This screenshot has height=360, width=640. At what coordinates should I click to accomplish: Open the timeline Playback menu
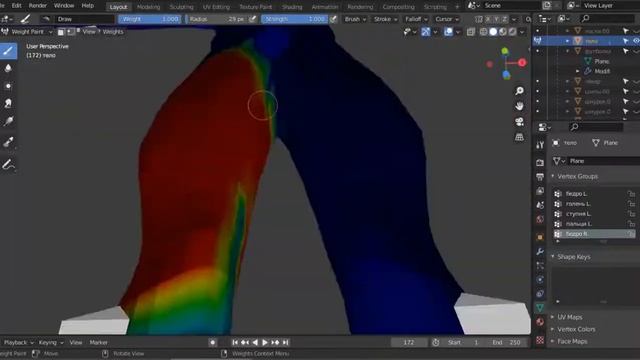pos(18,342)
